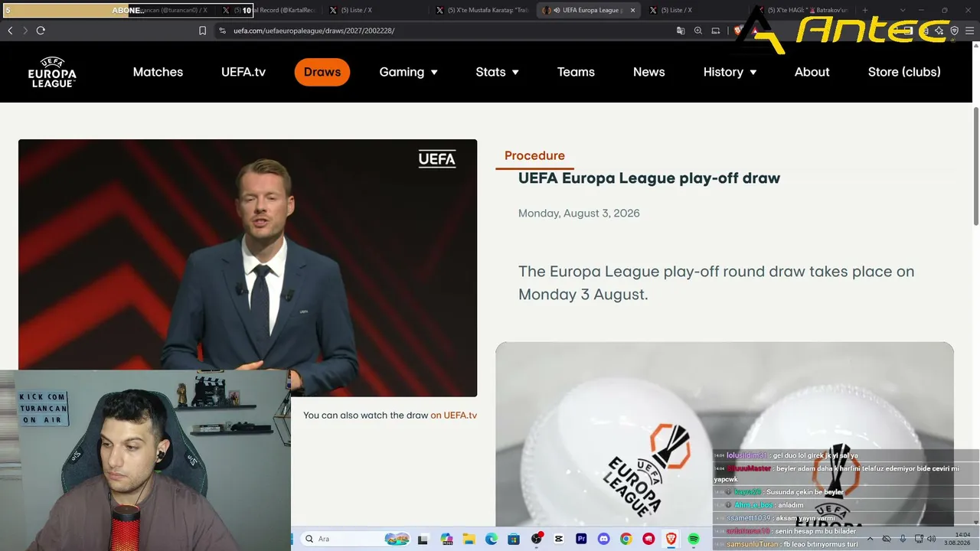Open the Matches menu item
Image resolution: width=980 pixels, height=551 pixels.
pyautogui.click(x=158, y=72)
